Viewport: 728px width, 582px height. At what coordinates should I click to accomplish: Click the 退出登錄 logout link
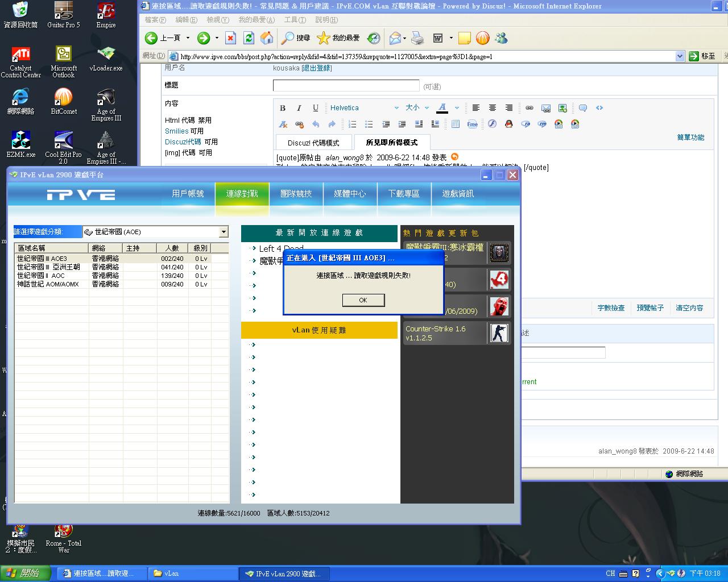316,68
